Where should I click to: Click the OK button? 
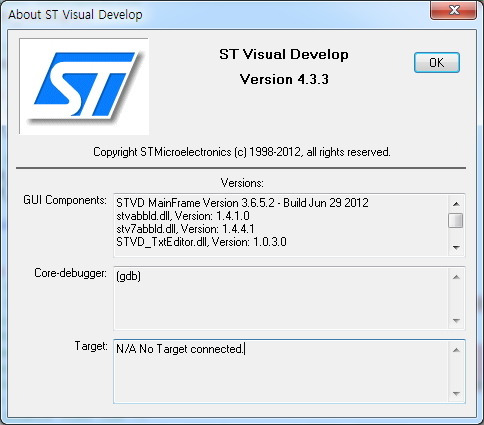pyautogui.click(x=437, y=62)
